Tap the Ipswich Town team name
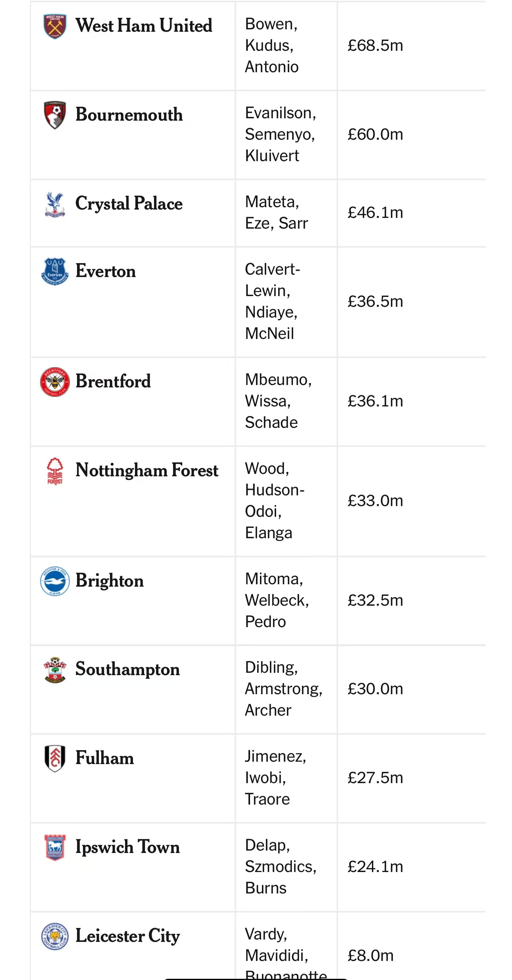Image resolution: width=512 pixels, height=980 pixels. point(128,847)
